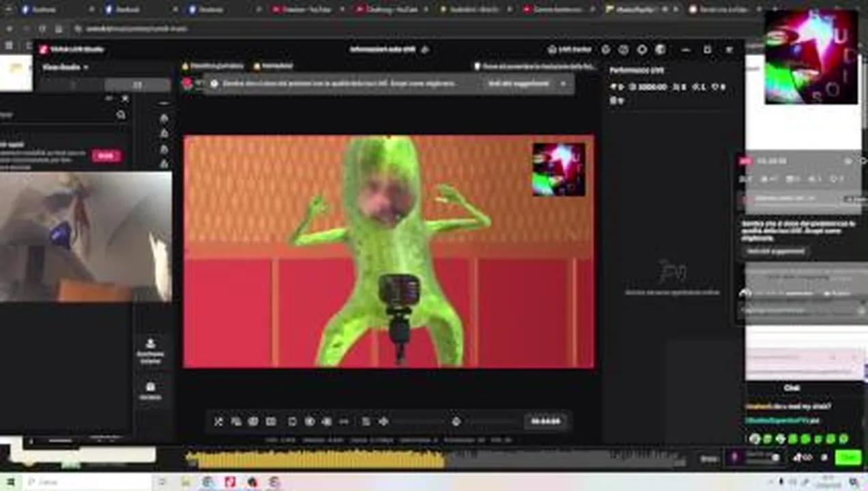Click the 00:00:00 timer button

click(545, 421)
